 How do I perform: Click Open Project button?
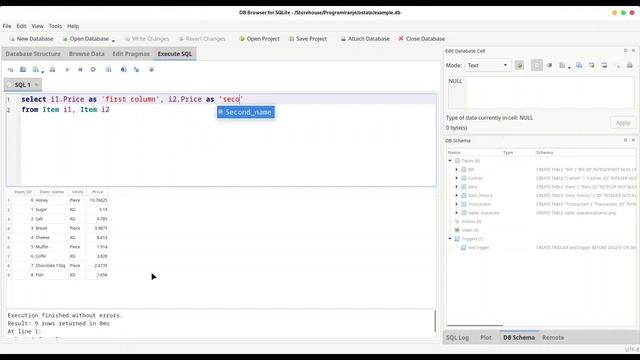(x=260, y=39)
